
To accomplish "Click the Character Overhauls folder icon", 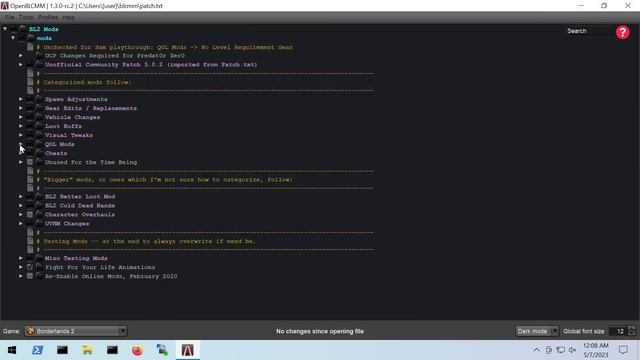I will (x=39, y=214).
